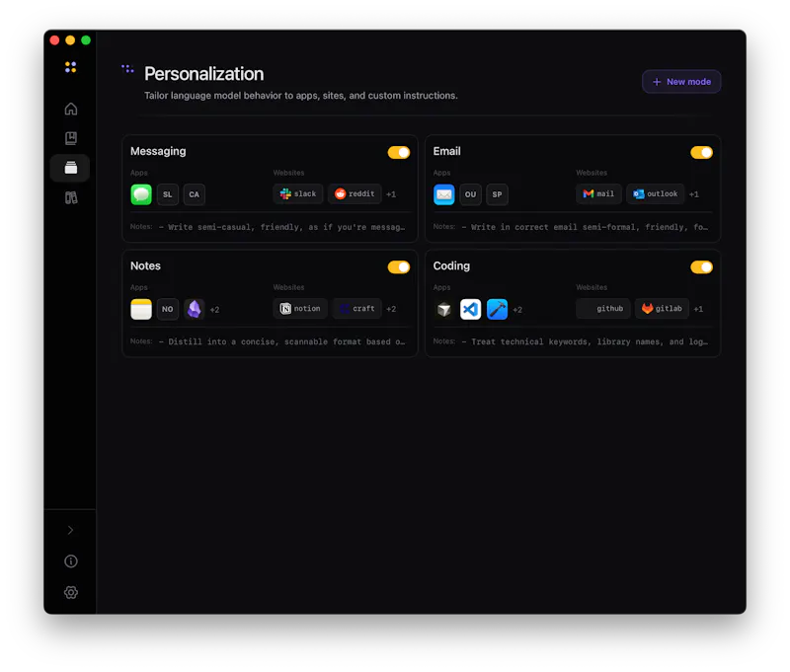
Task: Click the VS Code app icon
Action: (x=471, y=309)
